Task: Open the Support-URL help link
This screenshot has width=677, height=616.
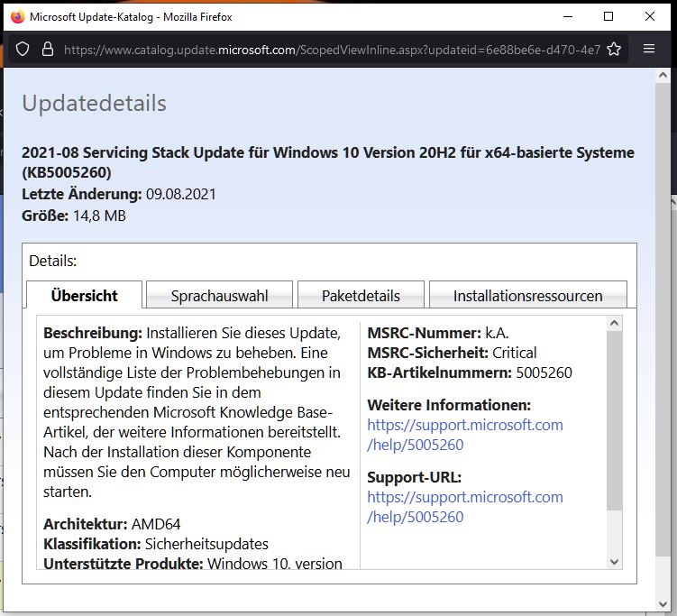Action: point(465,507)
